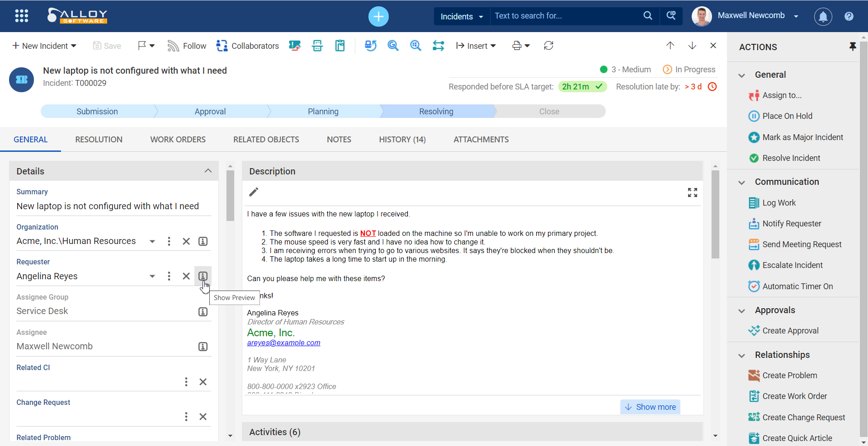
Task: Select the Resolving stage in the progress bar
Action: click(x=436, y=111)
